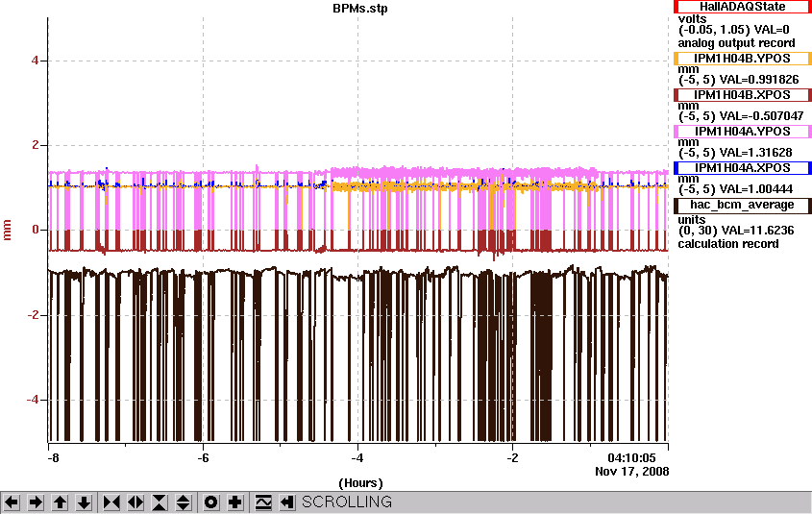Image resolution: width=812 pixels, height=514 pixels.
Task: Click the 'calculation record' description
Action: (x=728, y=244)
